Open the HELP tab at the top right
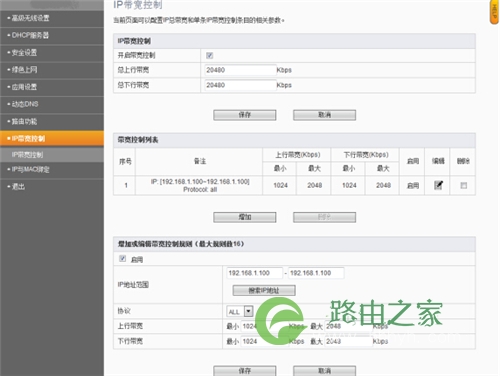 click(x=494, y=12)
